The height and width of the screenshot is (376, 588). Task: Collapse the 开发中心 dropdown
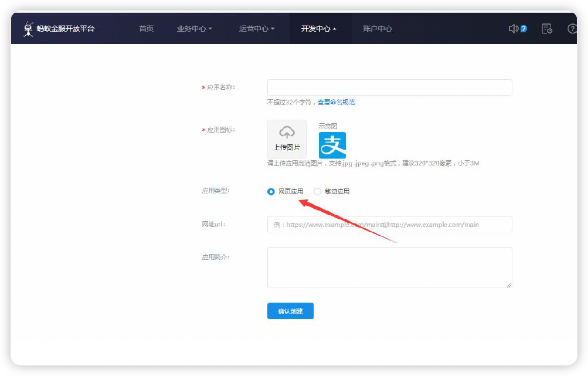pos(319,28)
